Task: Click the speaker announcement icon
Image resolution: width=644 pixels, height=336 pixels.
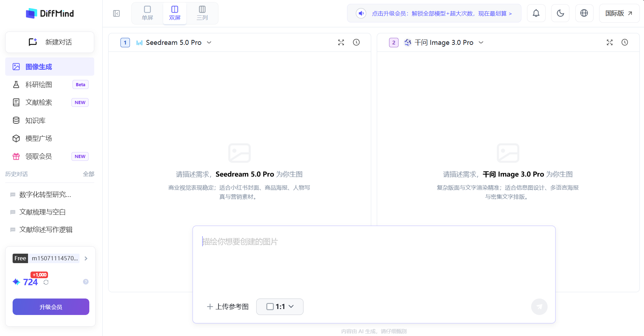Action: (x=361, y=13)
